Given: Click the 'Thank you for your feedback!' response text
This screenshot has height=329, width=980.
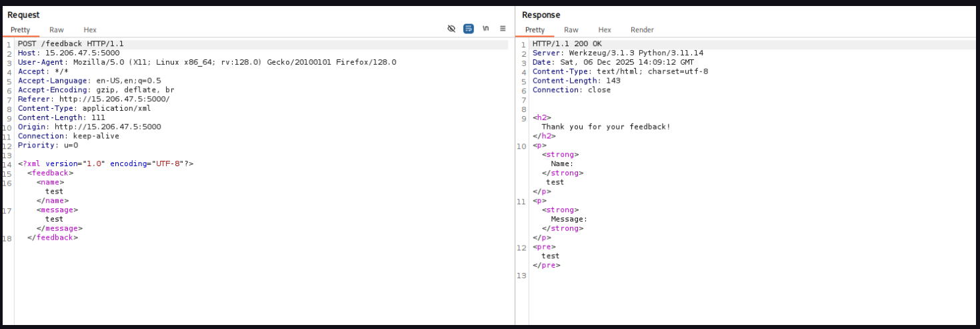Looking at the screenshot, I should [x=605, y=127].
